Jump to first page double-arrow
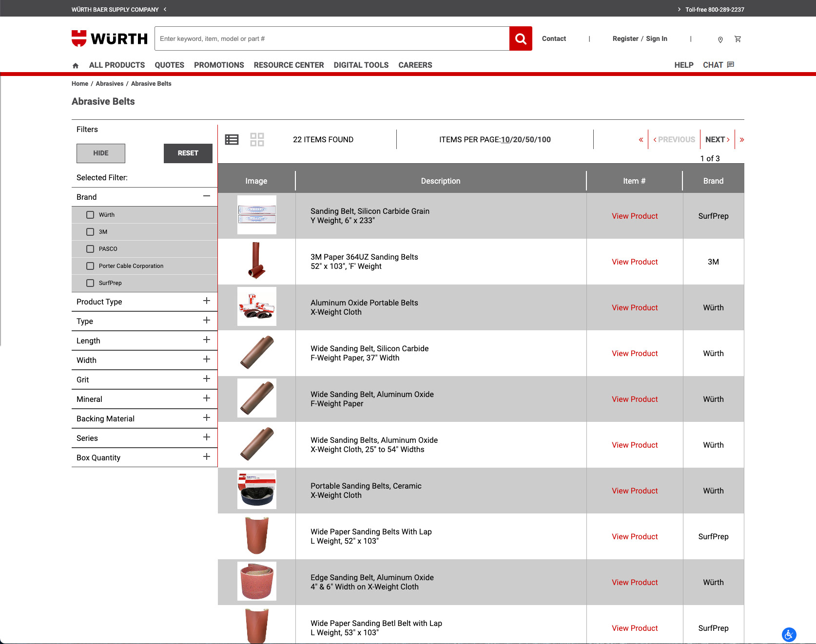 point(641,140)
